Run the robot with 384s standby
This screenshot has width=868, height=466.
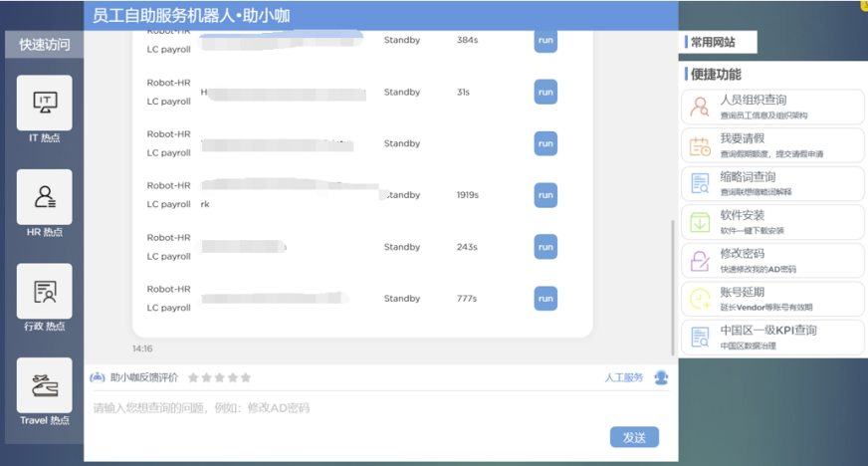(545, 41)
